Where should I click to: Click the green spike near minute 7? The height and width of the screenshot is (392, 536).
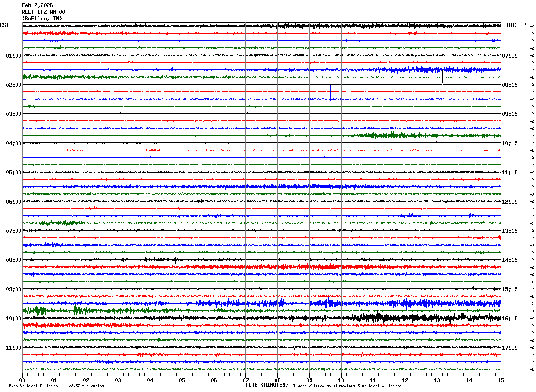[x=249, y=105]
